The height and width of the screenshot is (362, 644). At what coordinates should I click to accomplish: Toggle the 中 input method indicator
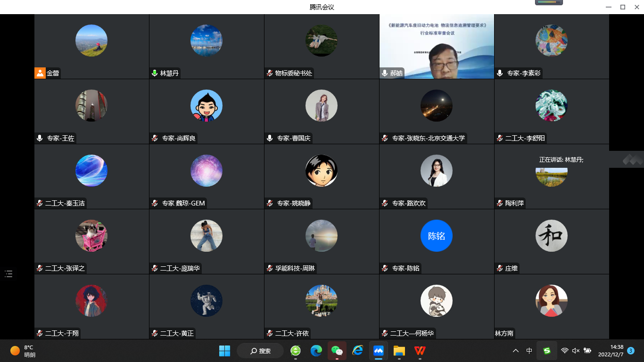pos(529,351)
